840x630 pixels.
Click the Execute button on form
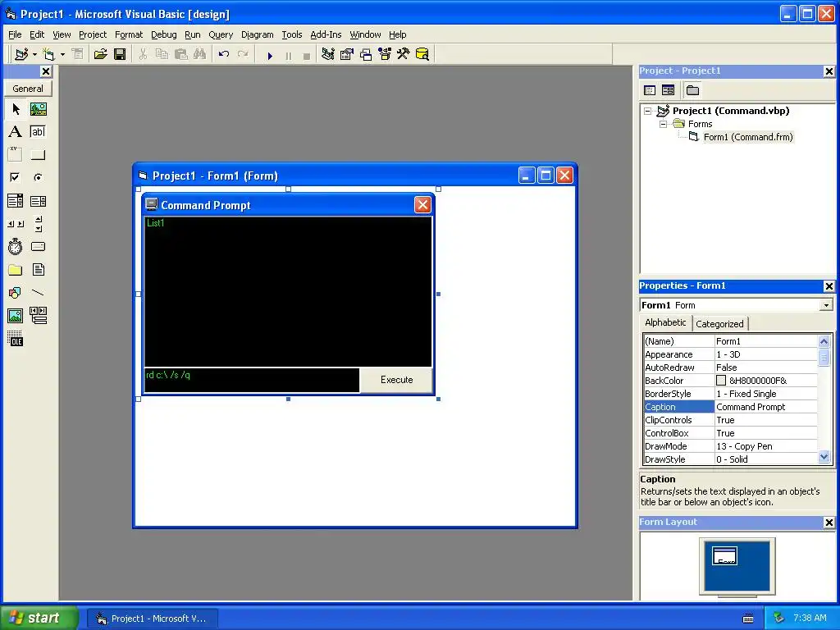click(396, 380)
